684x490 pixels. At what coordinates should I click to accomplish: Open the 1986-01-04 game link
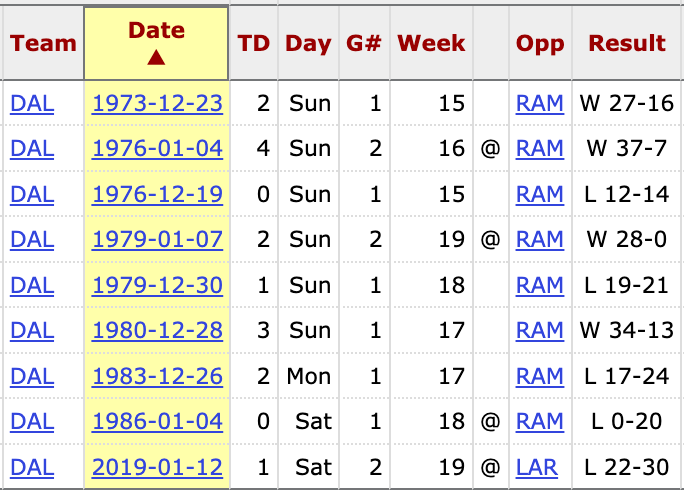click(x=157, y=421)
